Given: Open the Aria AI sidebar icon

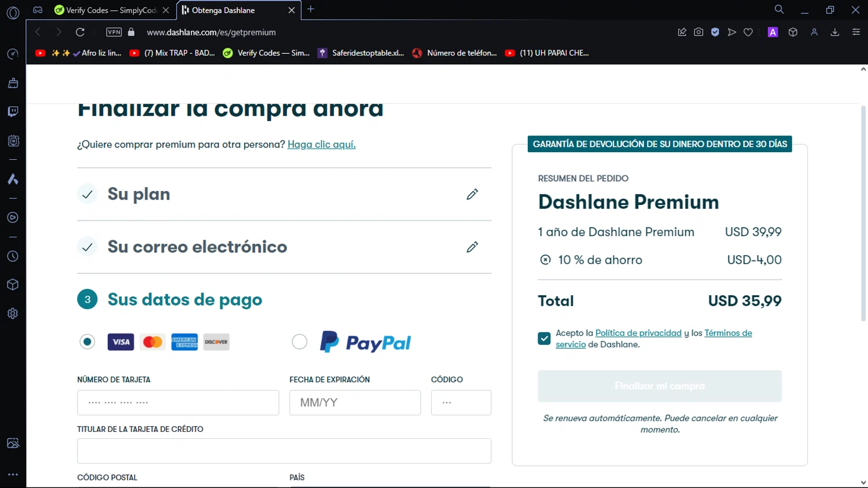Looking at the screenshot, I should click(13, 179).
